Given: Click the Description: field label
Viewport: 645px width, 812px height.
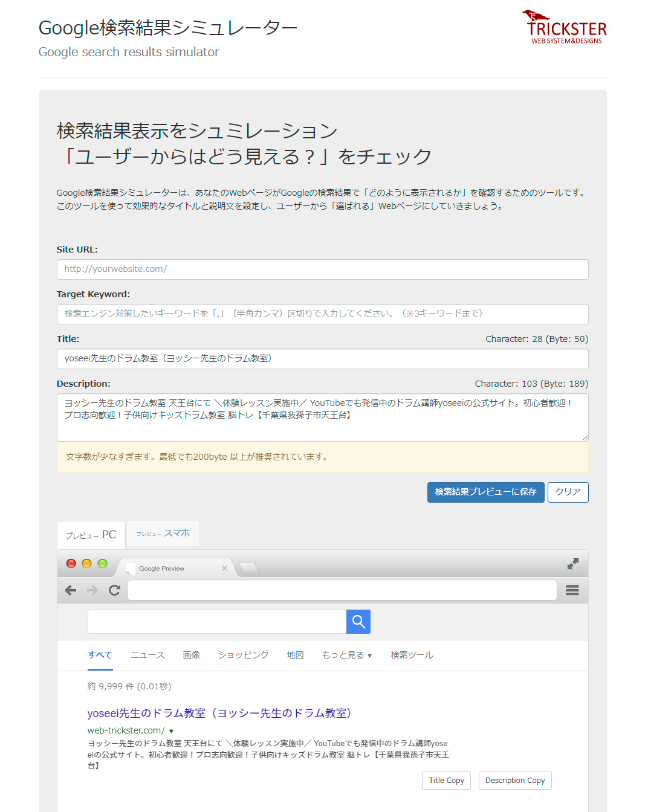Looking at the screenshot, I should 83,384.
